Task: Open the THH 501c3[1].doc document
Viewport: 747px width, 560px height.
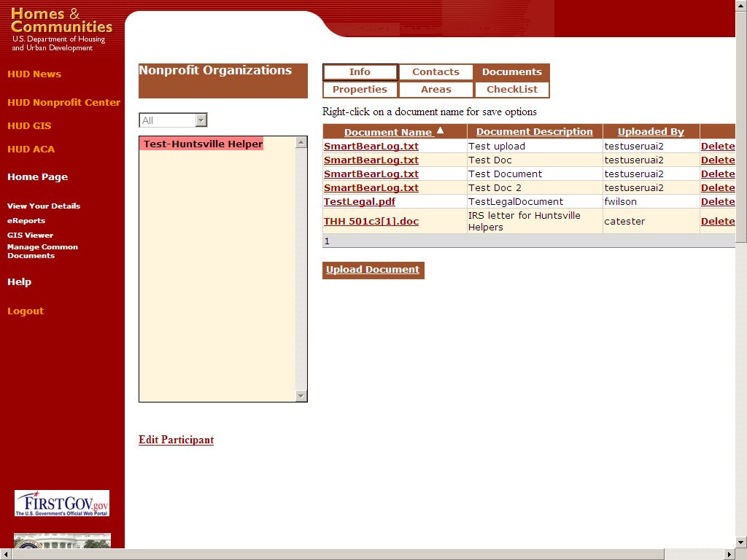Action: click(x=371, y=221)
